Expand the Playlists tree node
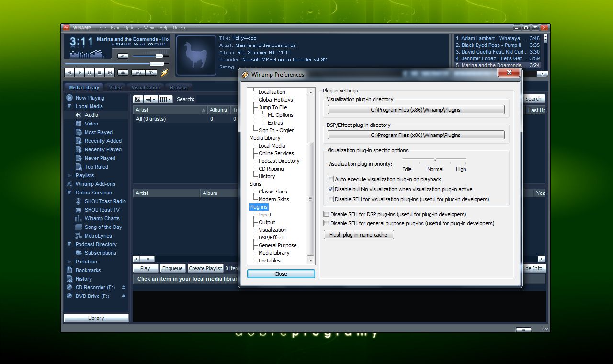613x364 pixels. (69, 175)
